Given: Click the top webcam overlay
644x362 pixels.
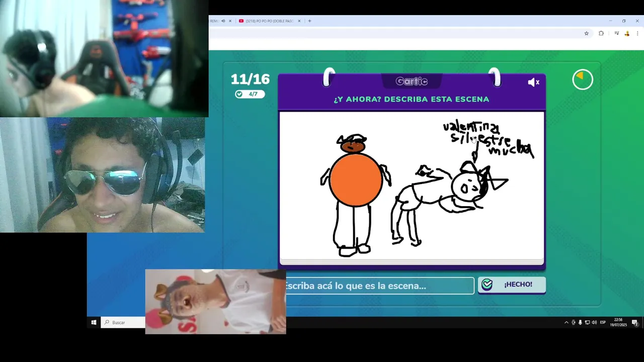Looking at the screenshot, I should point(104,58).
